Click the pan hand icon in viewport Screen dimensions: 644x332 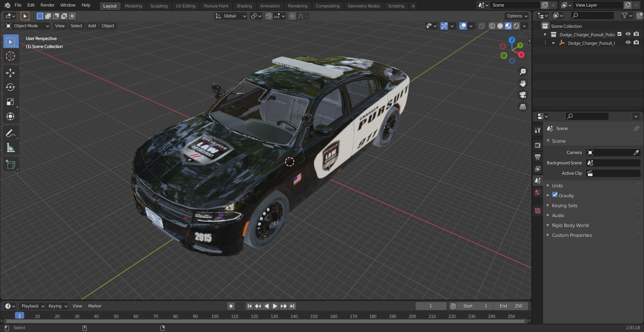tap(522, 83)
